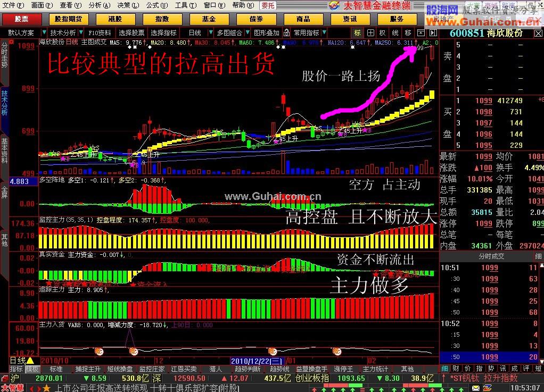Click the skip-to-end arrow icon in toolbar
The height and width of the screenshot is (392, 544).
(433, 33)
